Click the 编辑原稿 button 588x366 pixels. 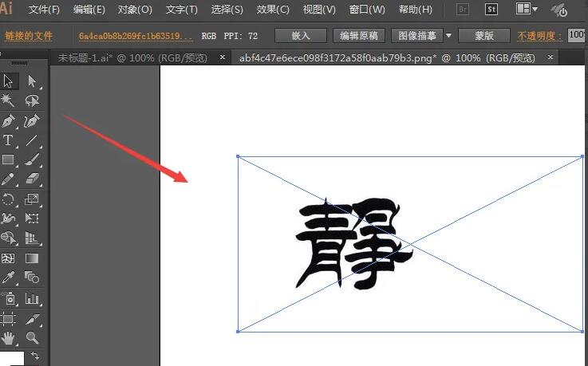359,36
